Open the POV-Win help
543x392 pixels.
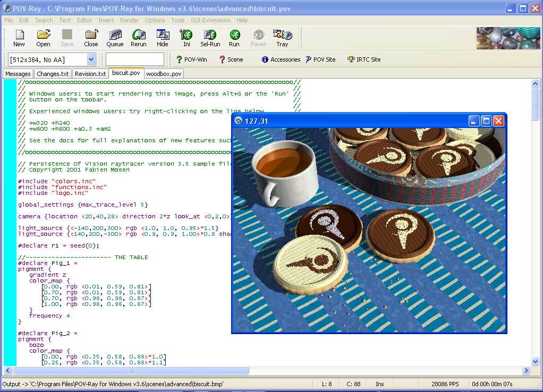pos(191,59)
